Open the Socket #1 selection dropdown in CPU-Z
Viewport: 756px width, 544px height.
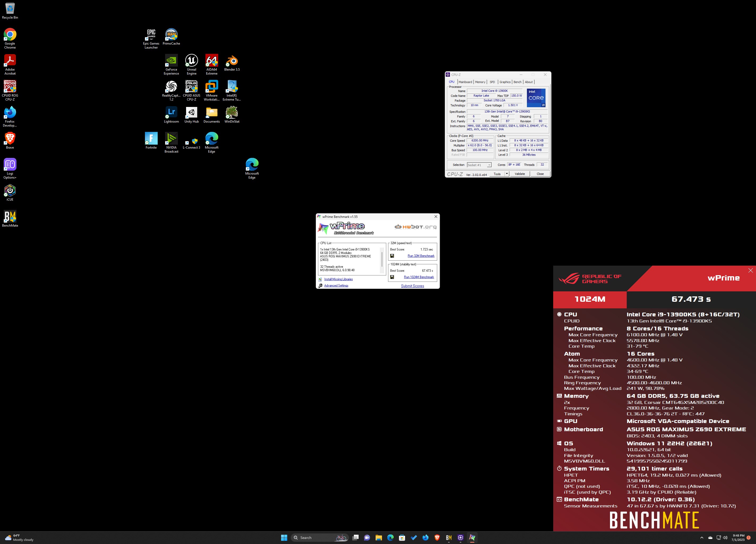[x=479, y=165]
